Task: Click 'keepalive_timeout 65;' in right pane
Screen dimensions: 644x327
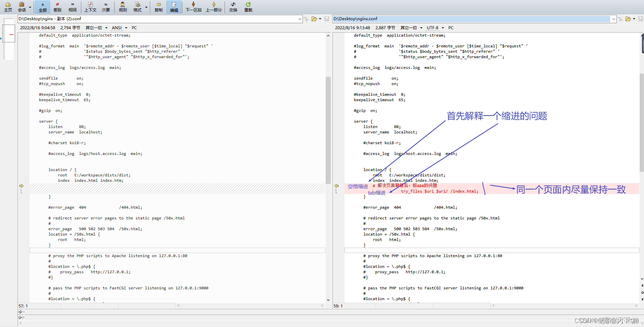Action: pyautogui.click(x=379, y=100)
